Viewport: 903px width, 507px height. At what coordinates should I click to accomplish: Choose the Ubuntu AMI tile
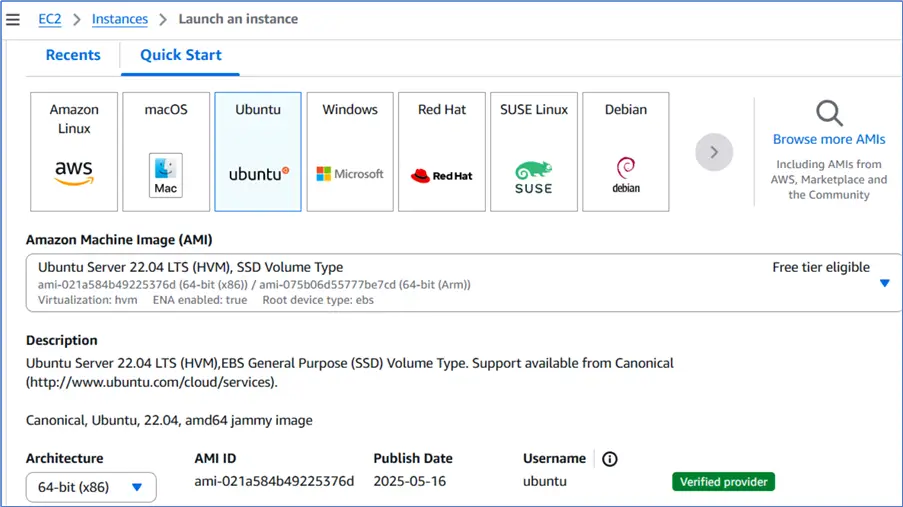[x=258, y=152]
